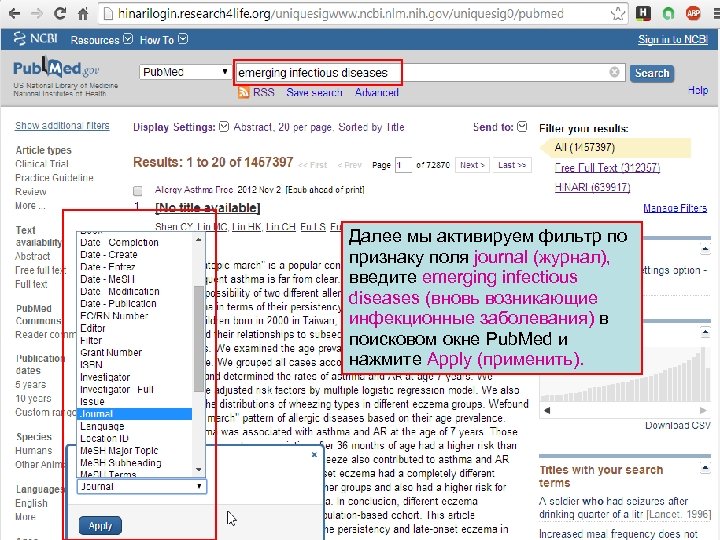Image resolution: width=720 pixels, height=540 pixels.
Task: Filter species by Humans
Action: coord(34,450)
